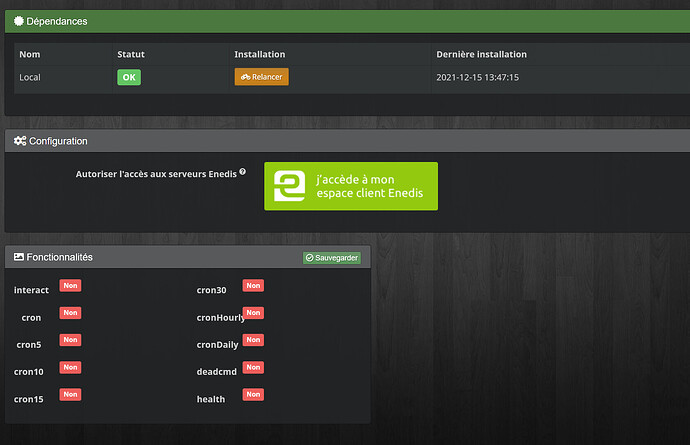Click the cron30 feature label
690x445 pixels.
click(211, 290)
